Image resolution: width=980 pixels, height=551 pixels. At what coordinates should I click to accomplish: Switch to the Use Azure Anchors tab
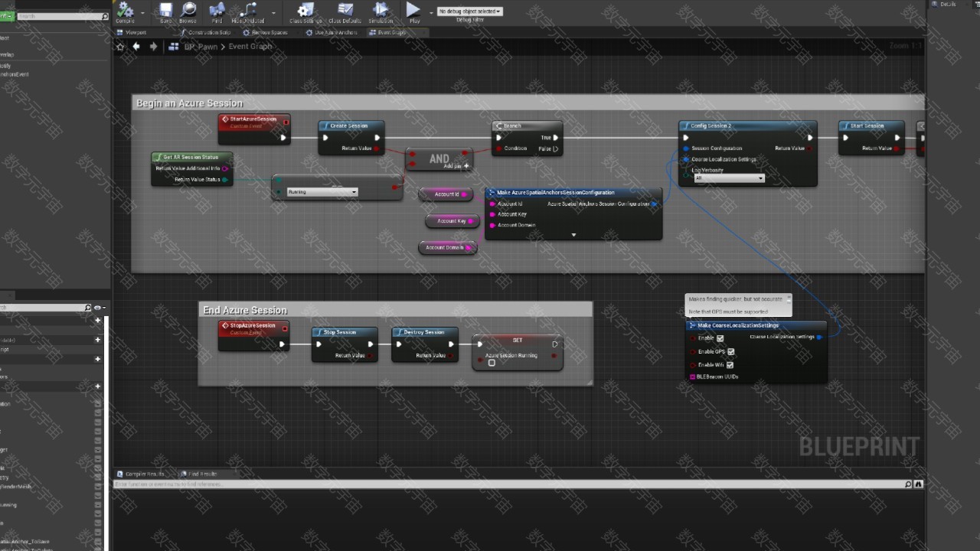(331, 33)
